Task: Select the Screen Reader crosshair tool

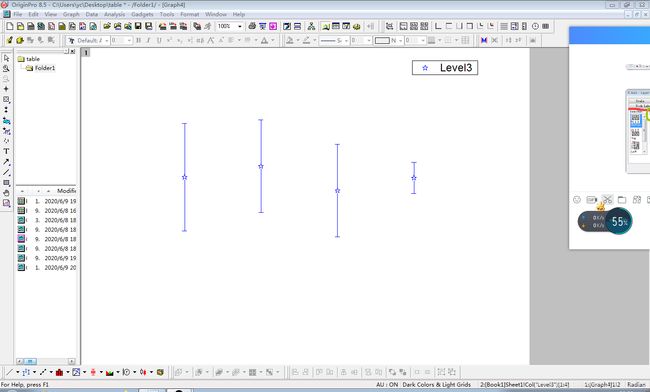Action: tap(6, 89)
